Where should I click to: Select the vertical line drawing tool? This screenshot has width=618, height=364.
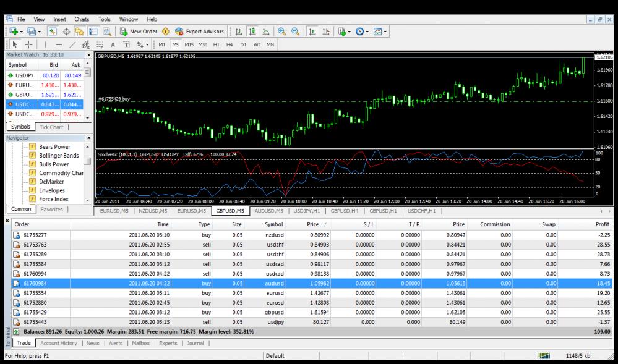click(45, 44)
